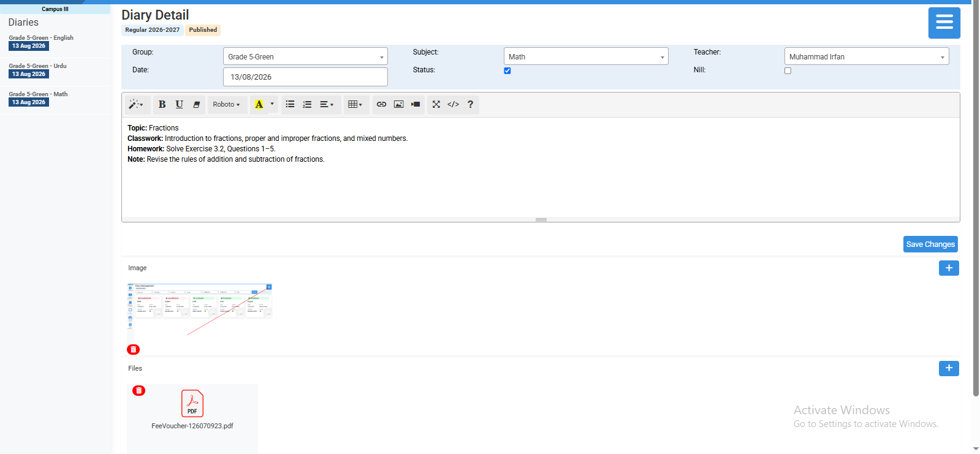Insert a video via toolbar icon
Image resolution: width=980 pixels, height=454 pixels.
[416, 105]
